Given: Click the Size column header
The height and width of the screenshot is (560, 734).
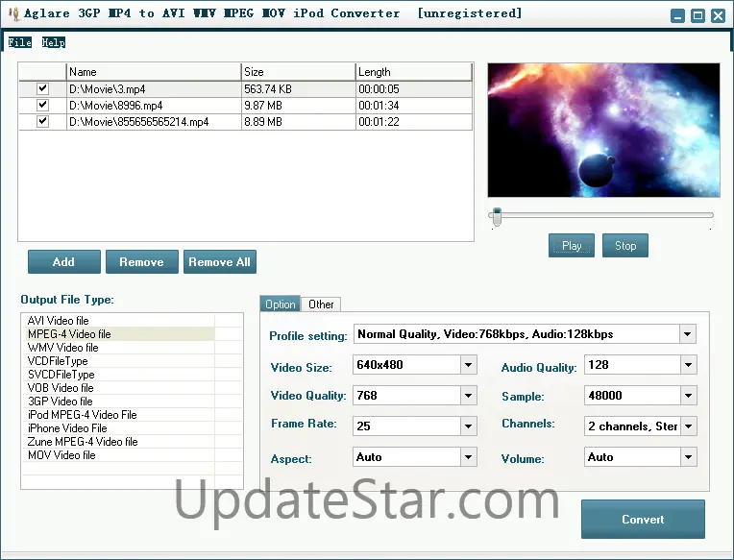Looking at the screenshot, I should (x=298, y=72).
